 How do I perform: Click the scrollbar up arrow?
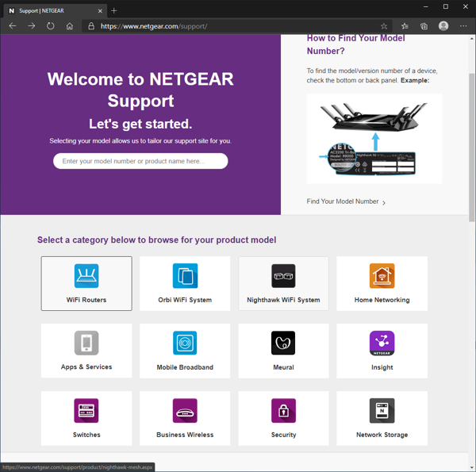coord(471,39)
